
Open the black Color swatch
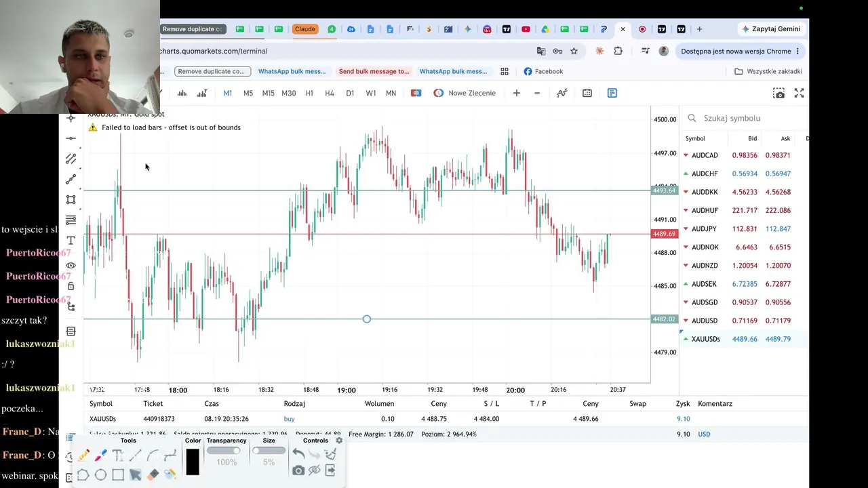(193, 462)
